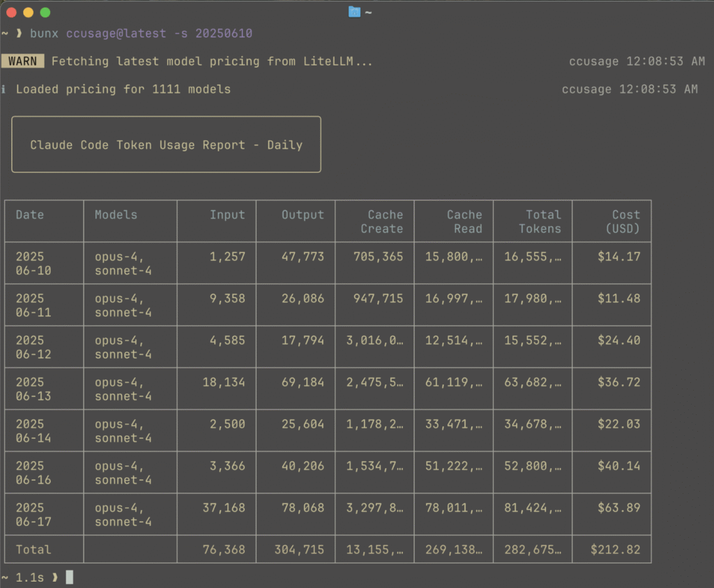Select the 37,168 input tokens cell
The height and width of the screenshot is (588, 714).
[224, 508]
